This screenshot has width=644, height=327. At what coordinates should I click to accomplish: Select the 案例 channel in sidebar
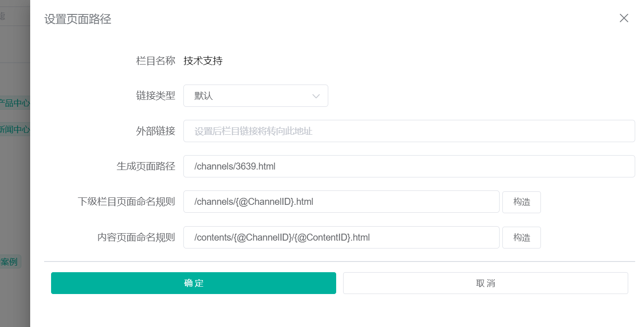point(9,262)
